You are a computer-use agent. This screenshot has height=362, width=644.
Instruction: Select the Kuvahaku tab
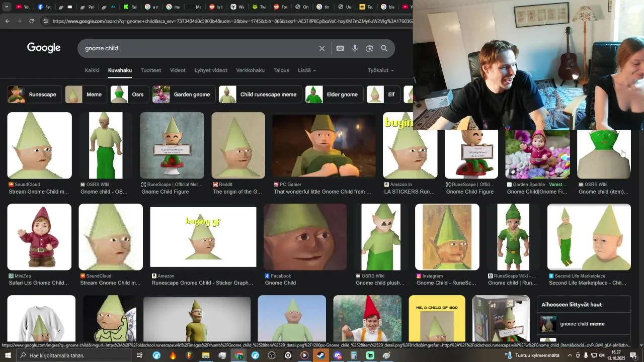coord(120,70)
